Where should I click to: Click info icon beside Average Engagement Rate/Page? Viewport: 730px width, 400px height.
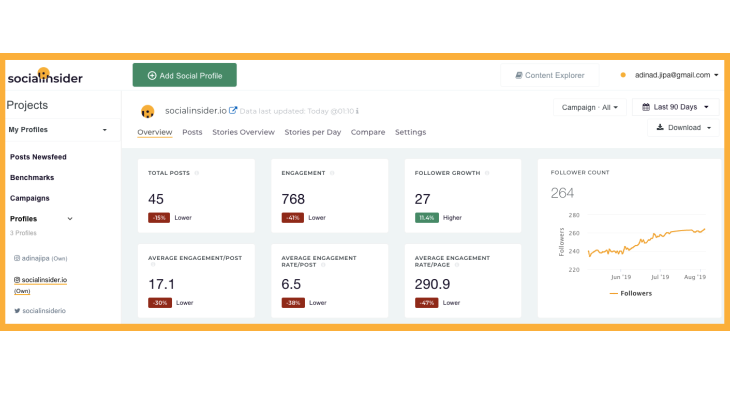click(457, 265)
